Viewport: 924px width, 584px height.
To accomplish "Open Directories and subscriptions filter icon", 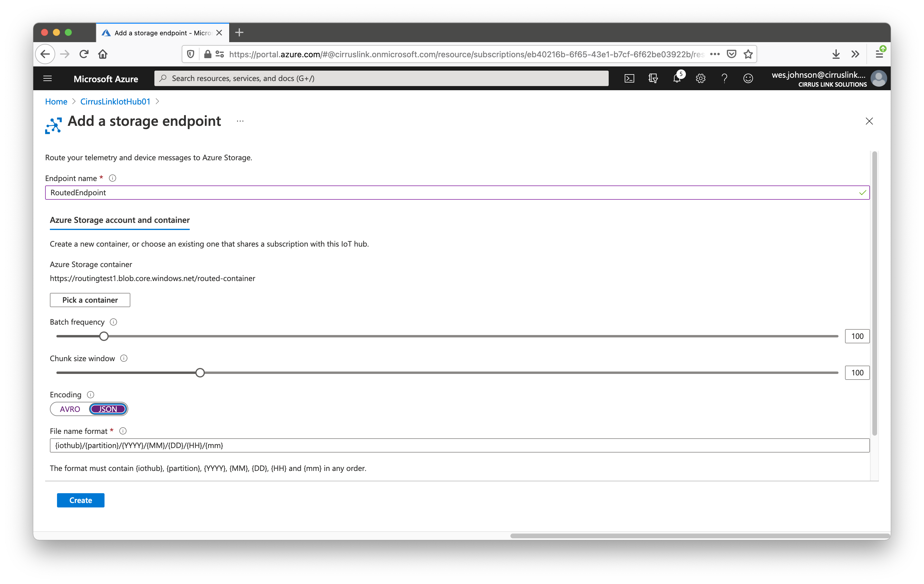I will (653, 79).
